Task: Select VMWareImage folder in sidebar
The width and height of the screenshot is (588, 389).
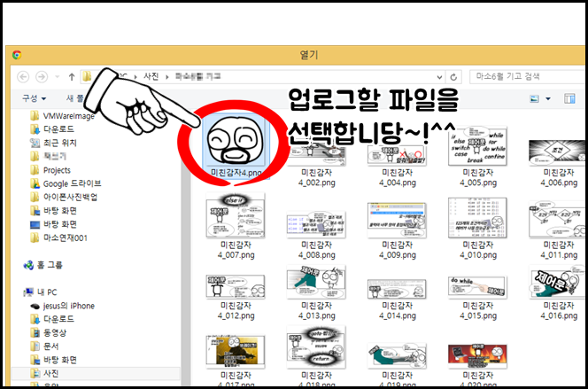Action: click(62, 115)
